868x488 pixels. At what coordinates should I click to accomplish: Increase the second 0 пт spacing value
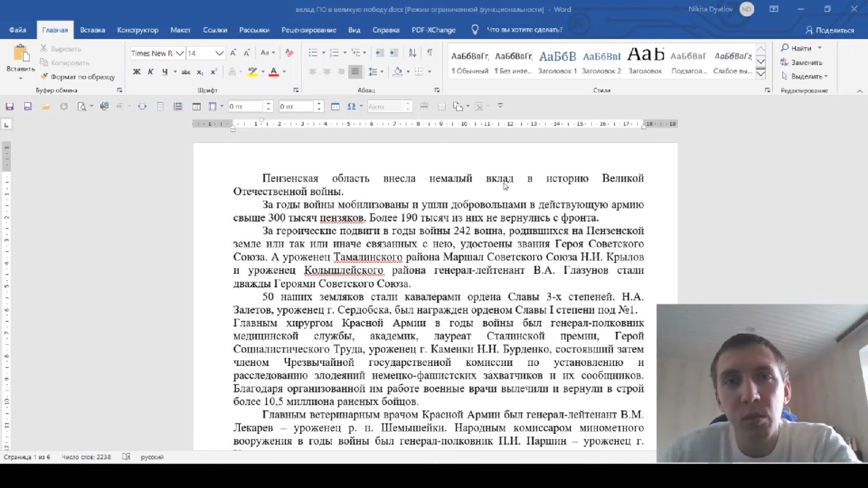click(320, 104)
